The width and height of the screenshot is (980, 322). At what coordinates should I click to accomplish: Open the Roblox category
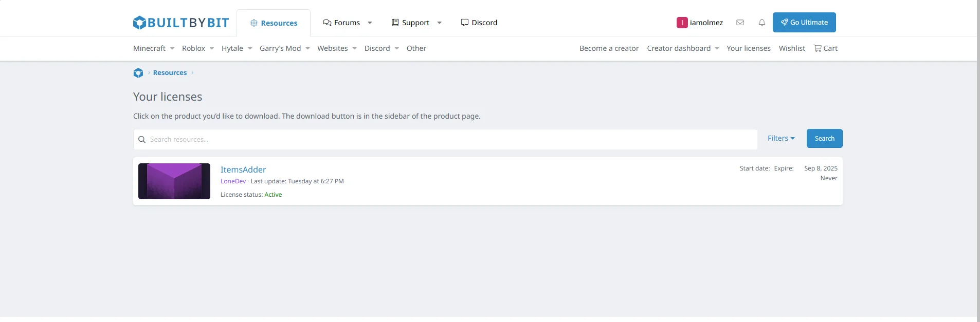(x=193, y=48)
